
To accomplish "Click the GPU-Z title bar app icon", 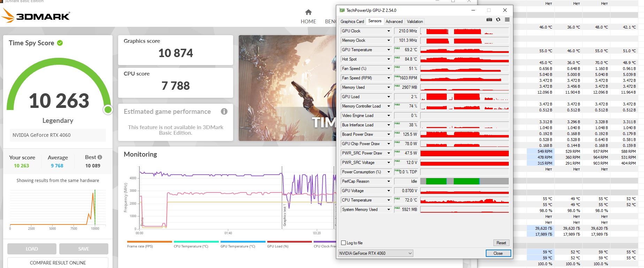I will coord(342,10).
